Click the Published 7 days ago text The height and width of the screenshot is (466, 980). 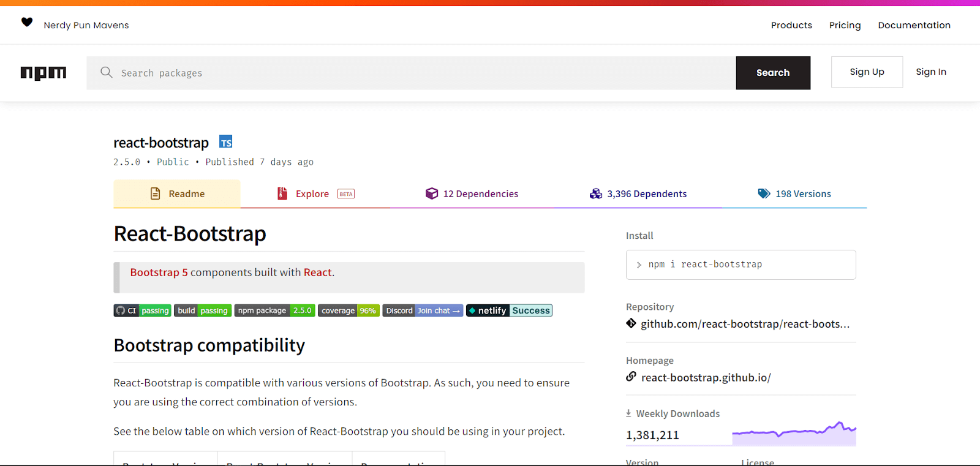point(259,162)
